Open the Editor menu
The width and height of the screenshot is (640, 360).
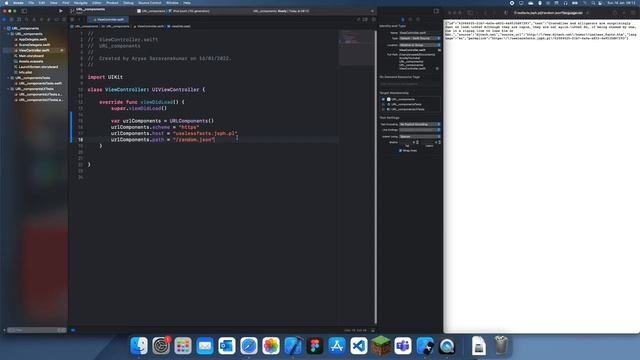(97, 3)
